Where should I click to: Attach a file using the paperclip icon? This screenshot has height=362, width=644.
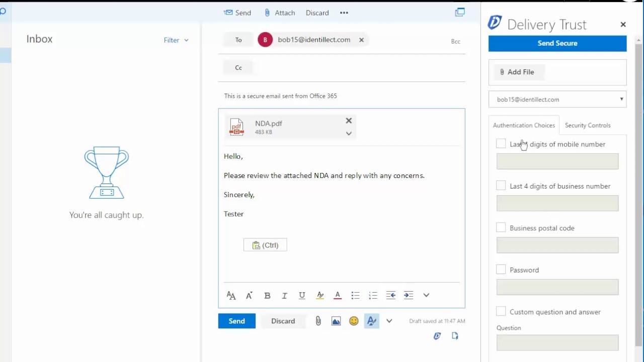coord(318,321)
